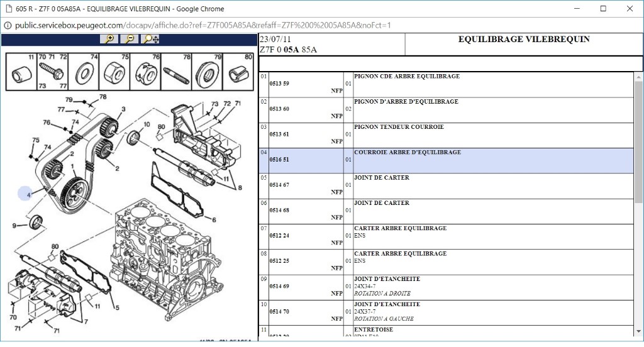The height and width of the screenshot is (347, 644).
Task: Select the zoom and pan tool icon
Action: click(x=151, y=39)
